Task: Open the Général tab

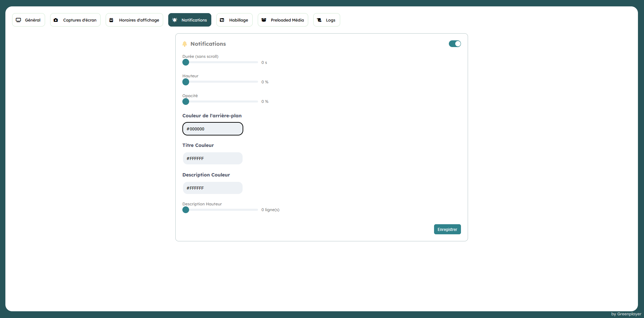Action: coord(29,20)
